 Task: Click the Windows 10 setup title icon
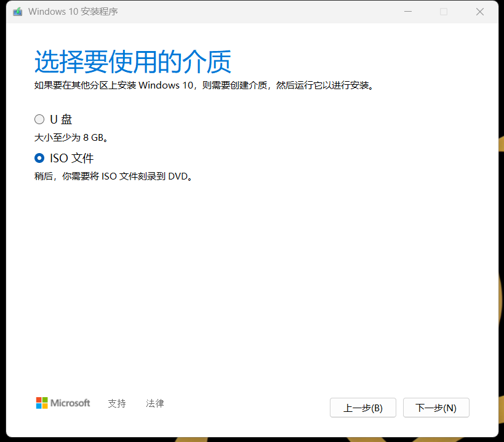(x=18, y=12)
